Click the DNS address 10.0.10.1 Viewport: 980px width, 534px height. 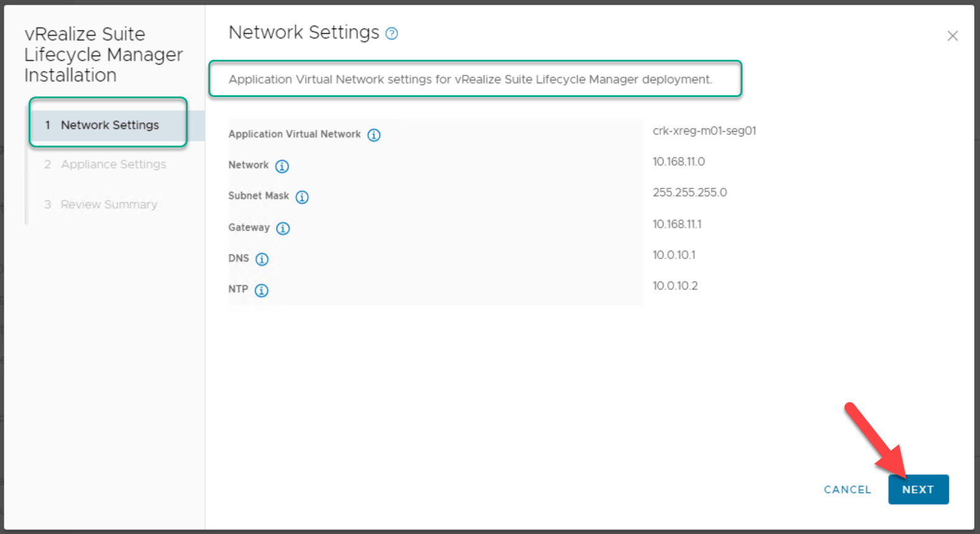click(673, 255)
